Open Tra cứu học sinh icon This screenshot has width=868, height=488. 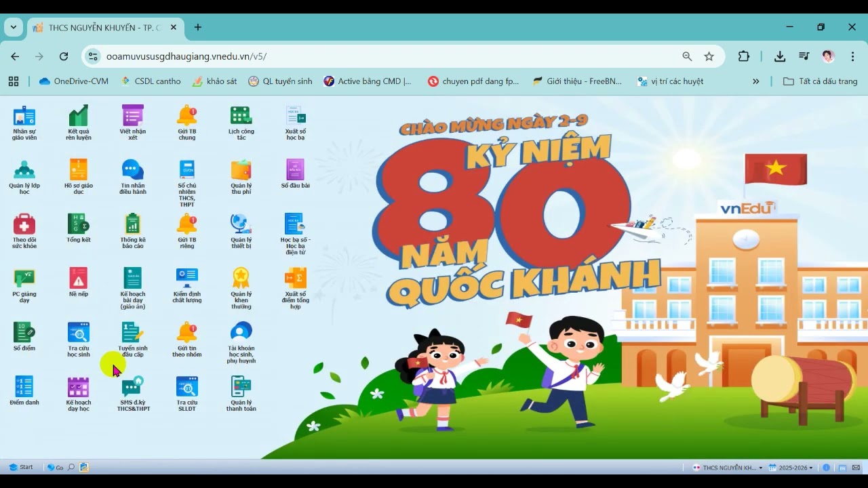point(79,340)
